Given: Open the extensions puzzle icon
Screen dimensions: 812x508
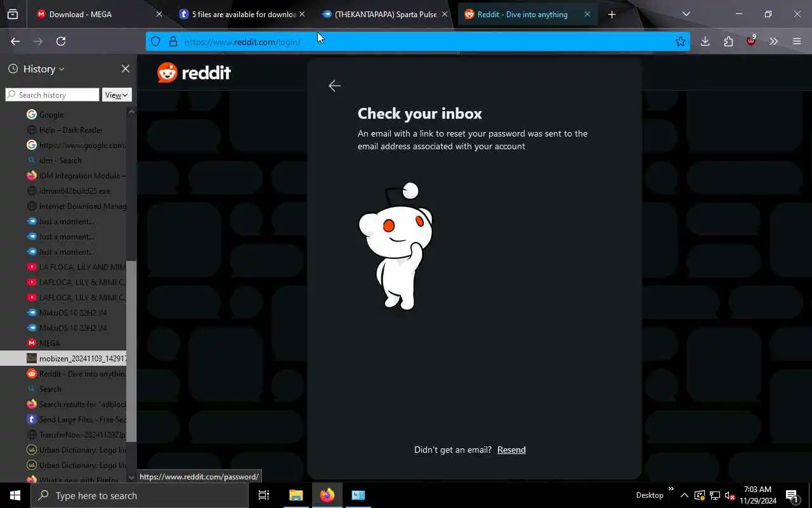Looking at the screenshot, I should 728,41.
